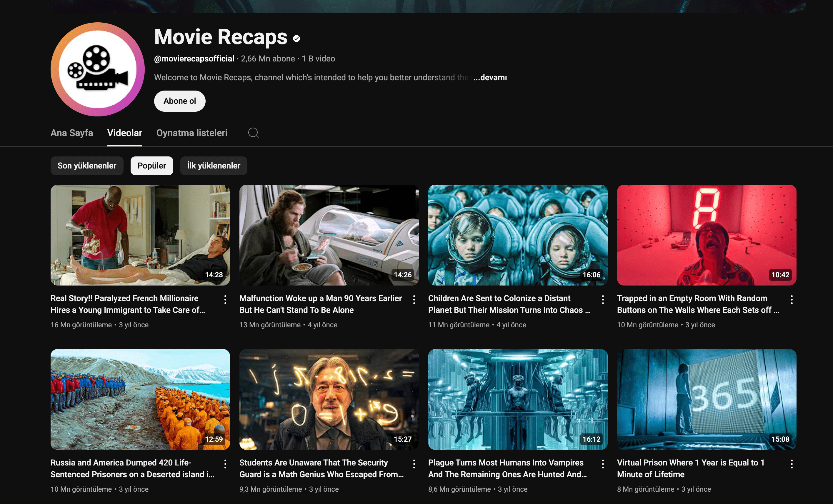Screen dimensions: 833x504
Task: Play the prisoners island thumbnail 12:59
Action: [x=140, y=399]
